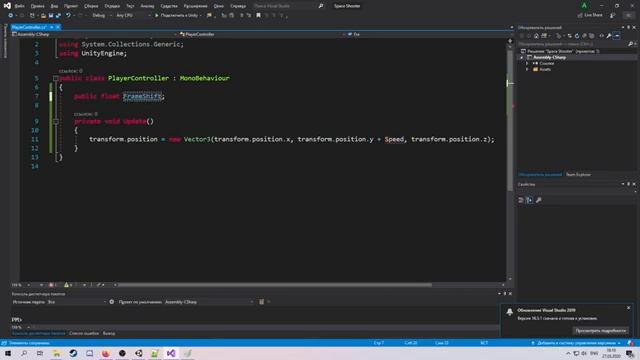Open the package source dropdown
Screen dimensions: 640x360
coord(77,302)
